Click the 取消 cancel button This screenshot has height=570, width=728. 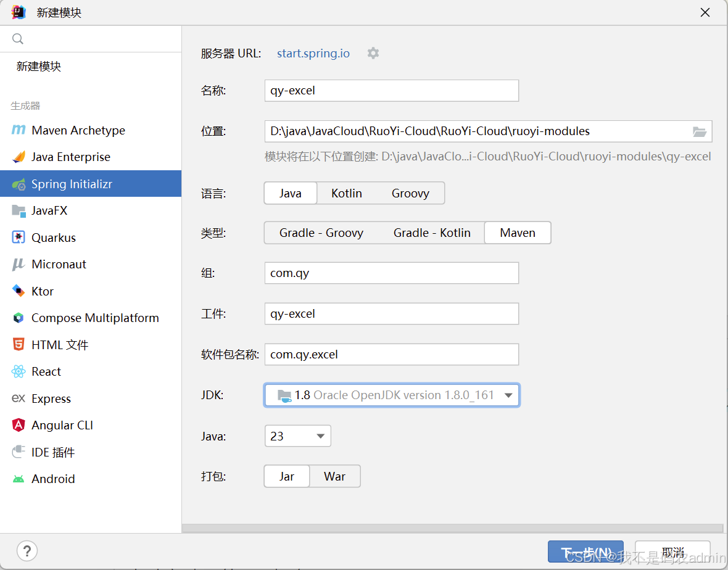672,552
